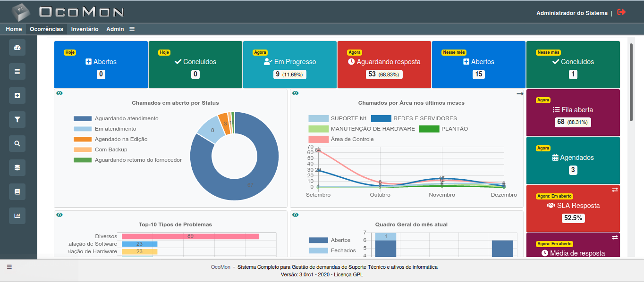Expand the hamburger menu beside Admin

132,29
